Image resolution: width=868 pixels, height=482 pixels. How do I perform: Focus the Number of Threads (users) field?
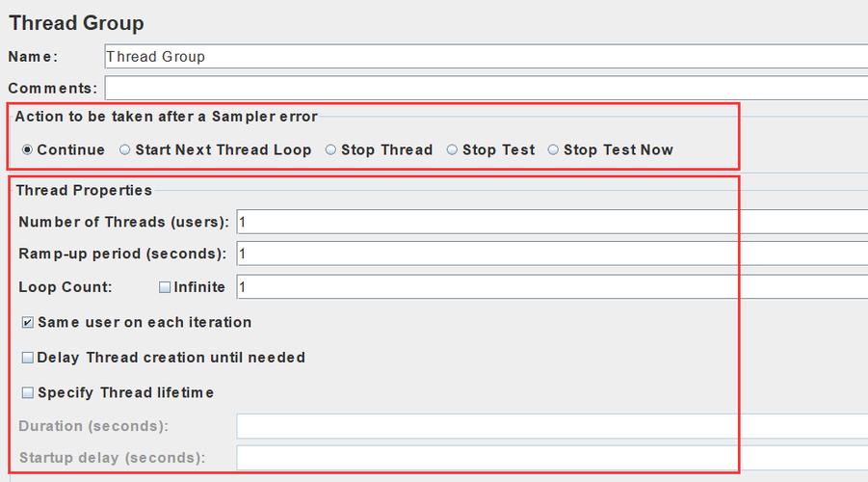549,222
